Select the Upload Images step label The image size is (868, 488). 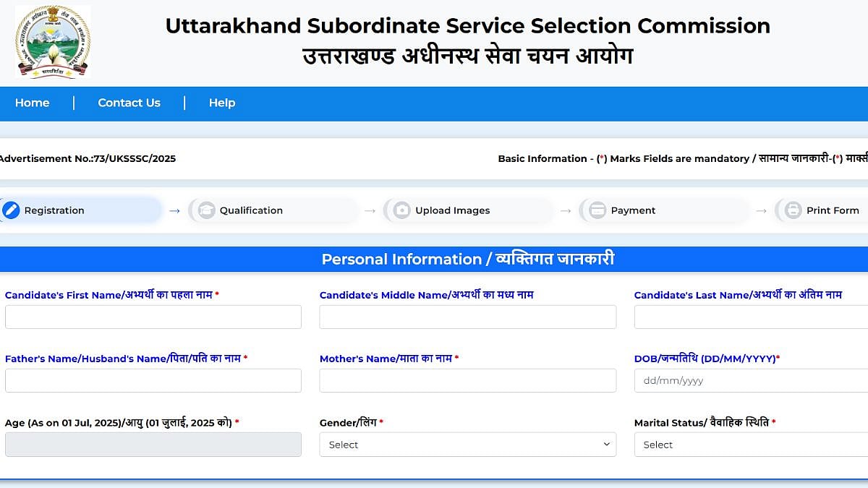coord(453,210)
